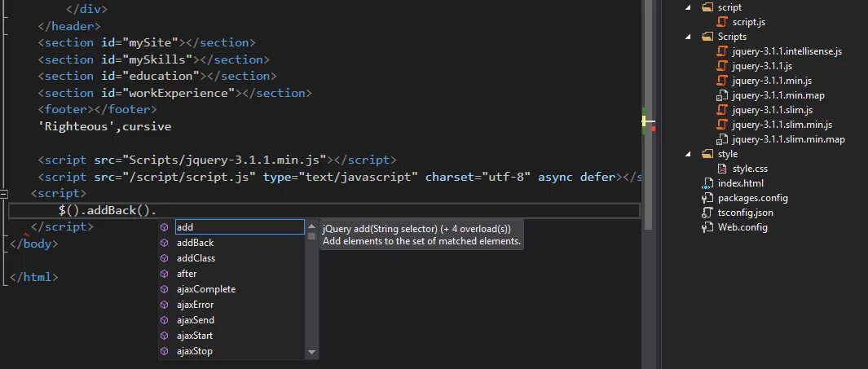Viewport: 868px width, 369px height.
Task: Select jquery-3.1.1.min.map in the tree
Action: (778, 95)
